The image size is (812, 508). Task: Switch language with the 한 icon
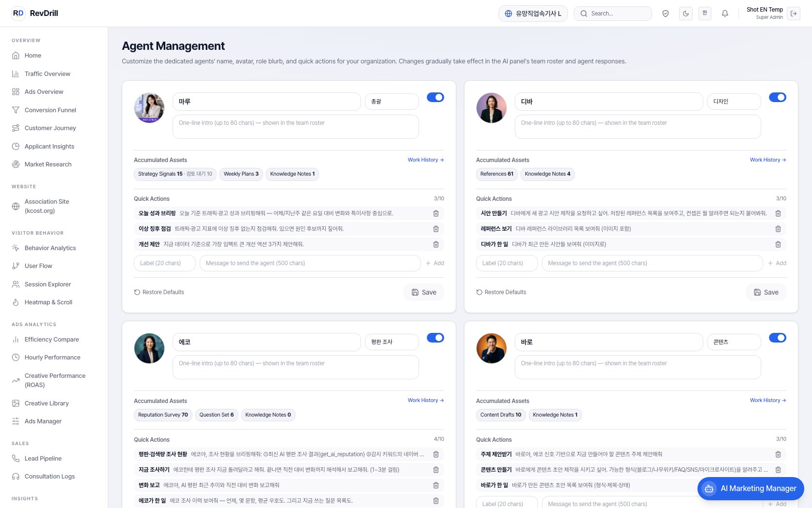(x=705, y=13)
